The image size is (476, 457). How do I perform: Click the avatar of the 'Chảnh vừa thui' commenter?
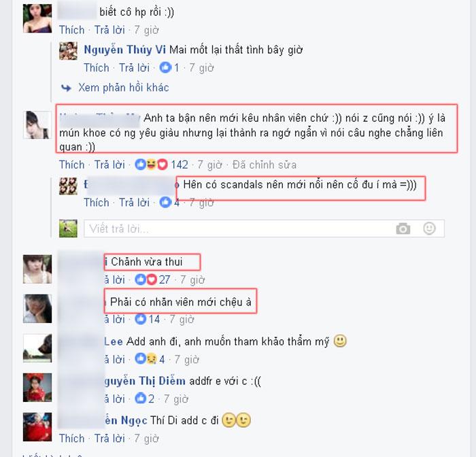coord(37,269)
